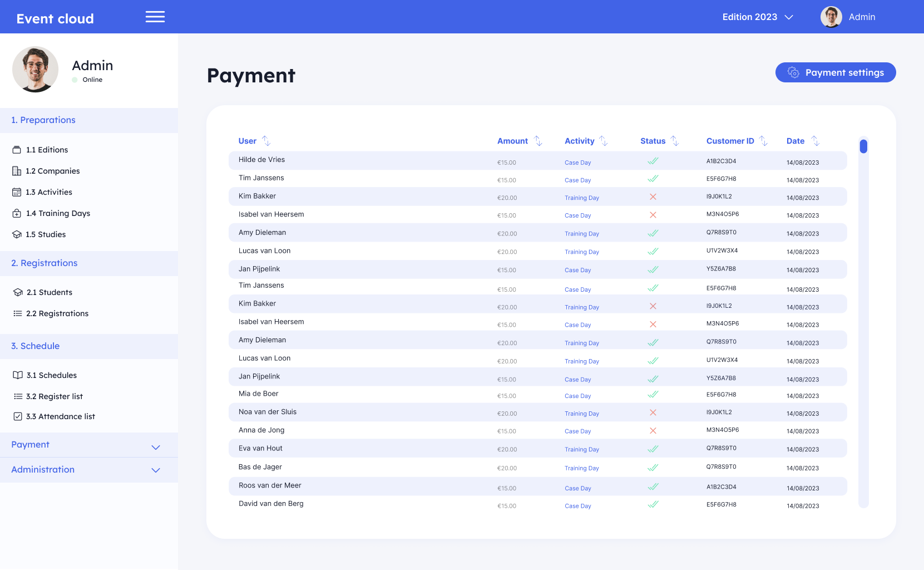
Task: Go to 3.2 Register list
Action: click(55, 396)
